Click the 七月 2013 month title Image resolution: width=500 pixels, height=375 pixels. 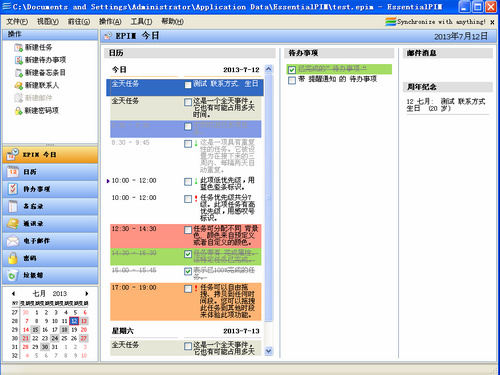[x=50, y=294]
